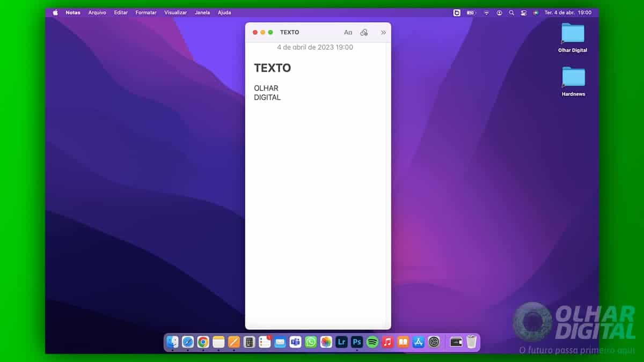The image size is (644, 362).
Task: Open the Visualizar menu
Action: click(x=175, y=12)
